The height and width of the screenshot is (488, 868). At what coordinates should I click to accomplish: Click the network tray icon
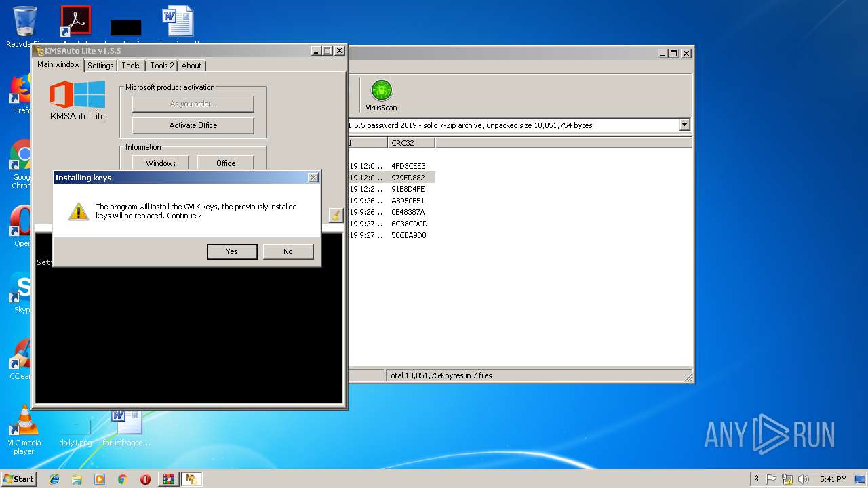point(787,479)
